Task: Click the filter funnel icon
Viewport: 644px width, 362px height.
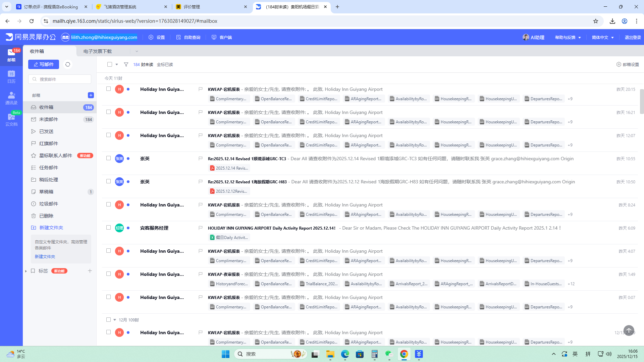Action: [126, 64]
